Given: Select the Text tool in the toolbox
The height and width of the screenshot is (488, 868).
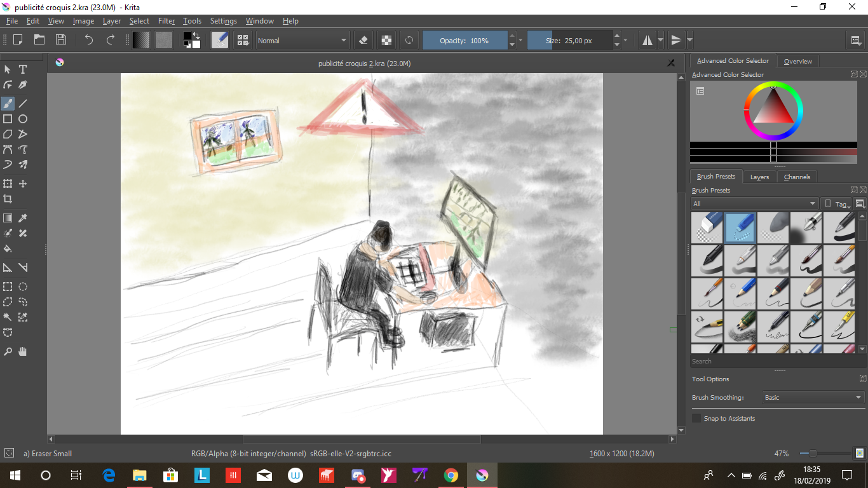Looking at the screenshot, I should pyautogui.click(x=23, y=69).
